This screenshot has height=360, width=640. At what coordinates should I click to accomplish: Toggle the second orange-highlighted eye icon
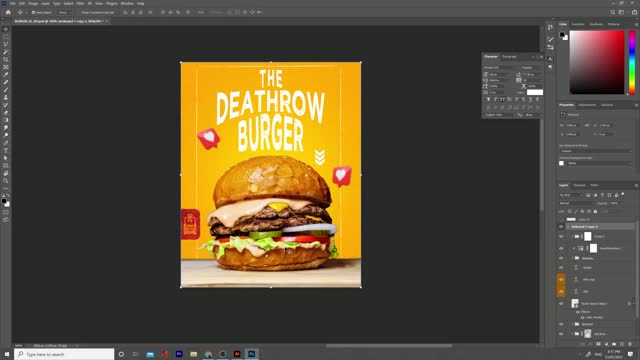click(x=561, y=291)
